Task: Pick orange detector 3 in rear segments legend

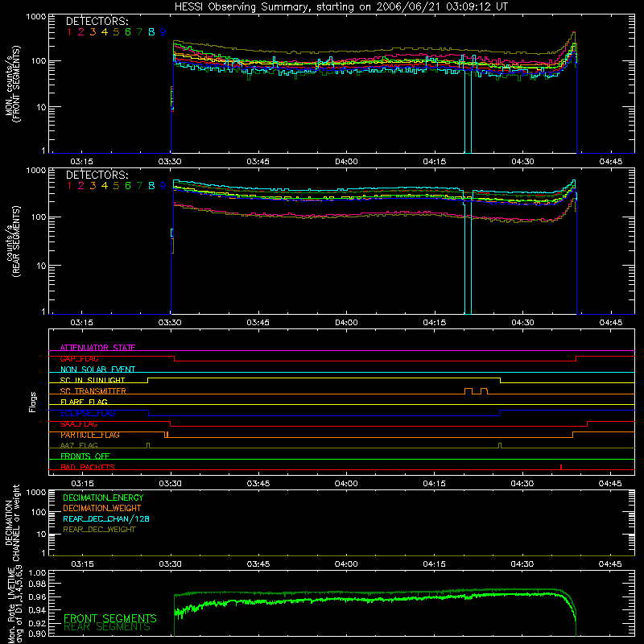Action: click(x=93, y=186)
